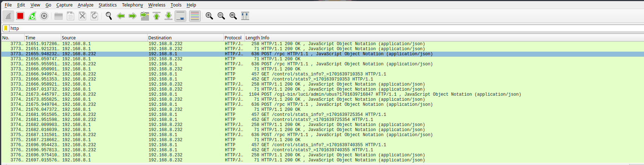Sort packets by Protocol column
This screenshot has height=165, width=644.
coord(233,38)
